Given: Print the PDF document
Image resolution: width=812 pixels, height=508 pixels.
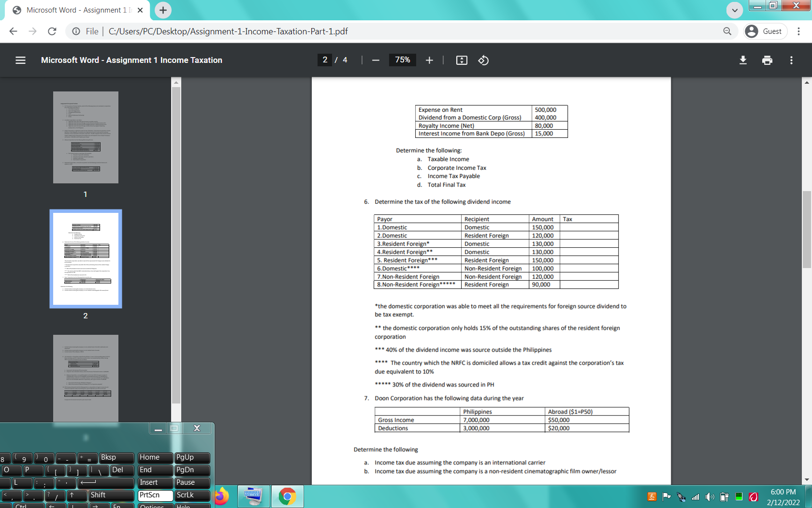Looking at the screenshot, I should click(x=767, y=60).
